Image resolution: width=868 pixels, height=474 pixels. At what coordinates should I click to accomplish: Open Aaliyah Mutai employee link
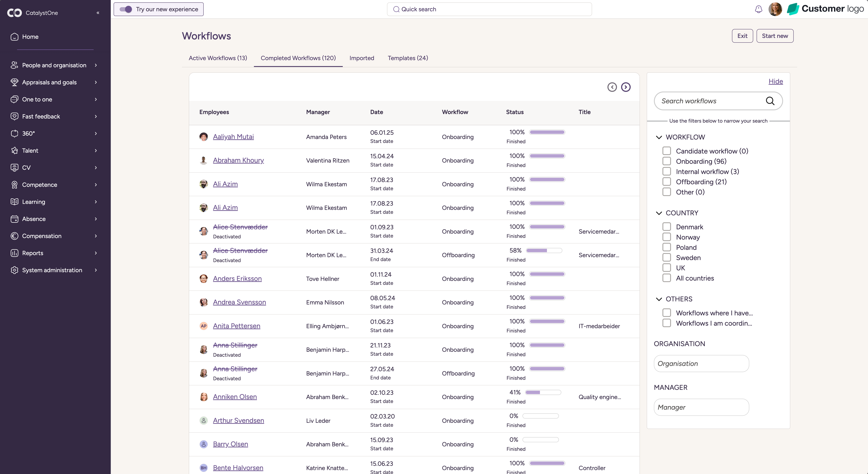(233, 137)
